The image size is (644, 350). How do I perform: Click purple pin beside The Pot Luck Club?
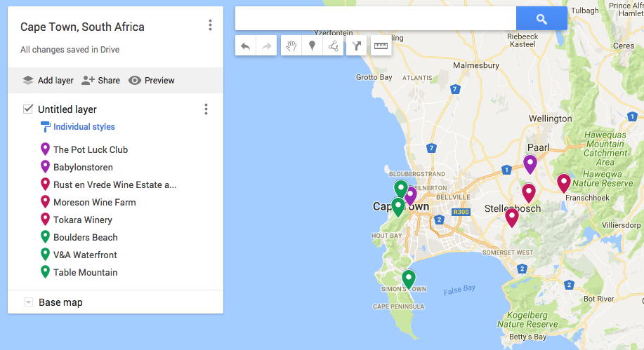coord(45,149)
